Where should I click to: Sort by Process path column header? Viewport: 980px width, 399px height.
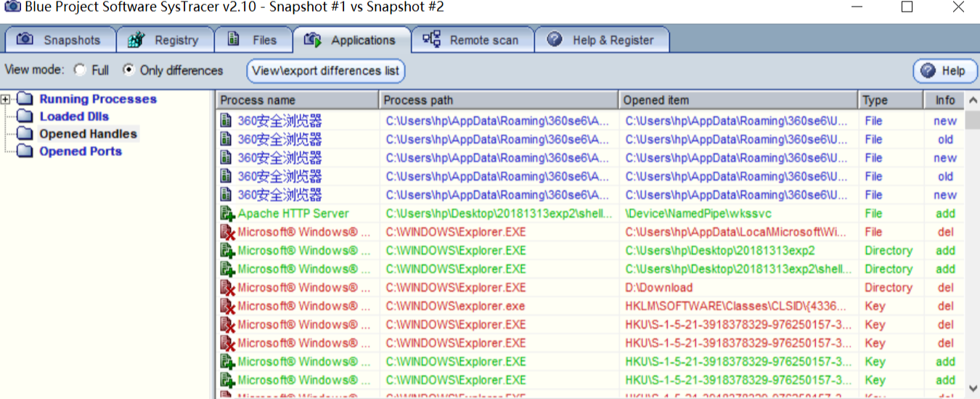pyautogui.click(x=499, y=100)
